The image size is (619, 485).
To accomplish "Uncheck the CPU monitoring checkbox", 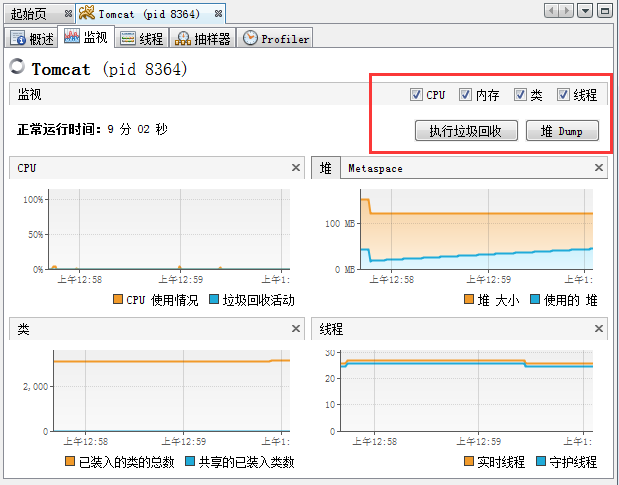I will [x=416, y=95].
